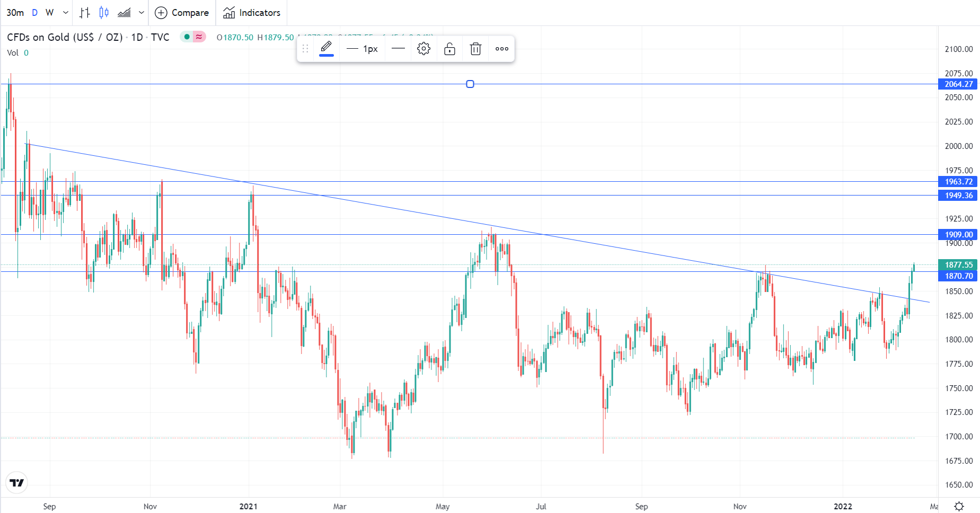980x513 pixels.
Task: Select the D daily timeframe
Action: pyautogui.click(x=35, y=13)
